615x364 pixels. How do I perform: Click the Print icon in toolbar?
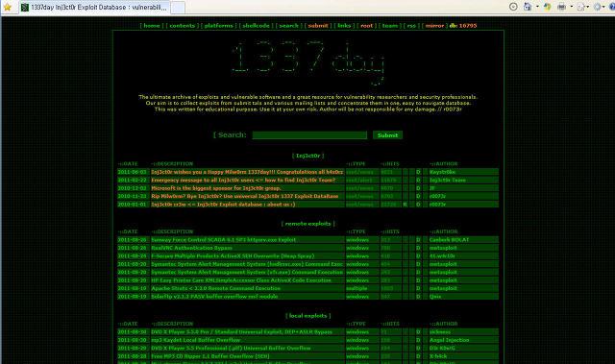561,7
